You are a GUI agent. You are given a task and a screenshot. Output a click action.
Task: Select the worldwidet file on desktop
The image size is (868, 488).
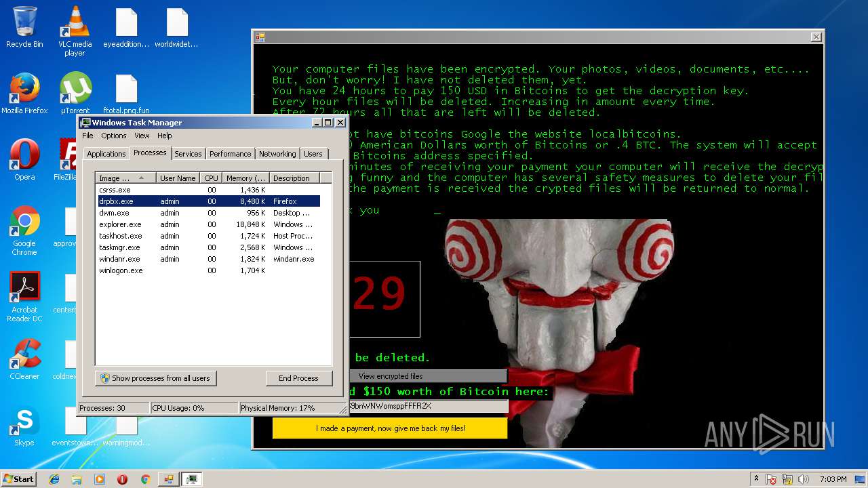[176, 28]
